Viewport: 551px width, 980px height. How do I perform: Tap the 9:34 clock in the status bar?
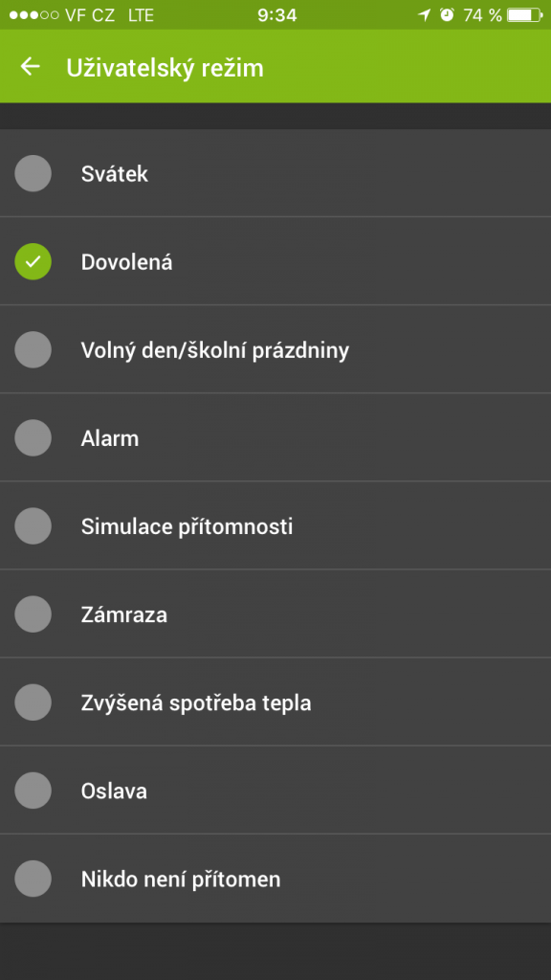click(x=275, y=15)
